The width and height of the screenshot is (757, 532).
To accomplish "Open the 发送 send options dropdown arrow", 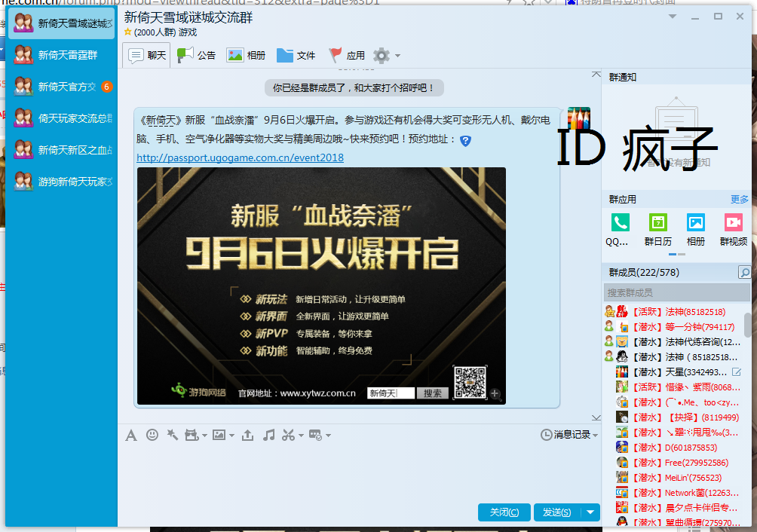I will coord(590,512).
